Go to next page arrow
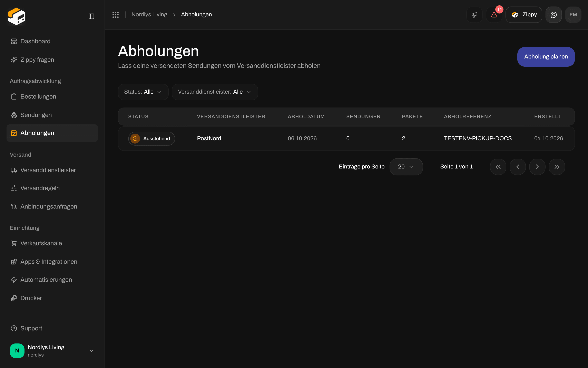This screenshot has height=368, width=588. [x=537, y=167]
